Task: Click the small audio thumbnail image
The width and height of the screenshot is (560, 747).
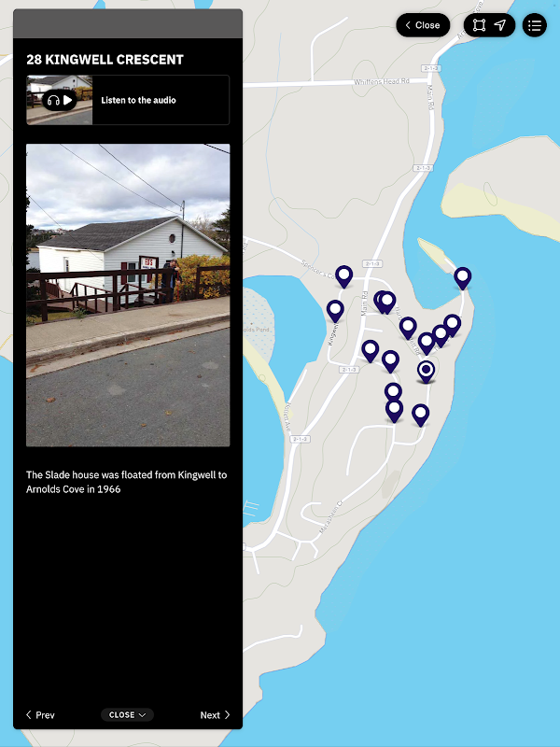Action: pyautogui.click(x=60, y=100)
